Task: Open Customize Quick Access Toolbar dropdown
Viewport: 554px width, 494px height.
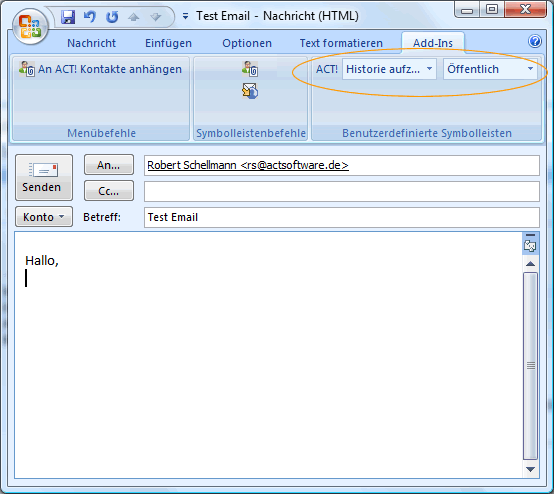Action: 185,16
